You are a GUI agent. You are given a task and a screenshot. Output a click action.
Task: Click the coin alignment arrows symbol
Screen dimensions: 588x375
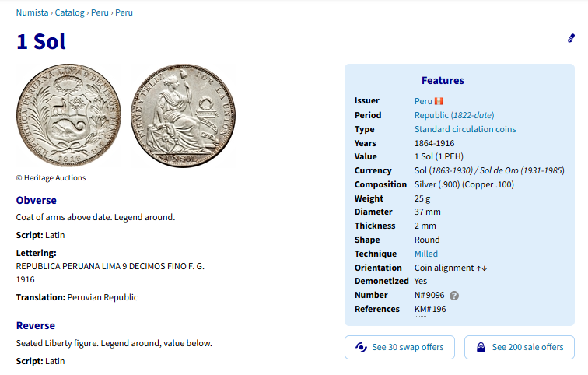[x=481, y=268]
